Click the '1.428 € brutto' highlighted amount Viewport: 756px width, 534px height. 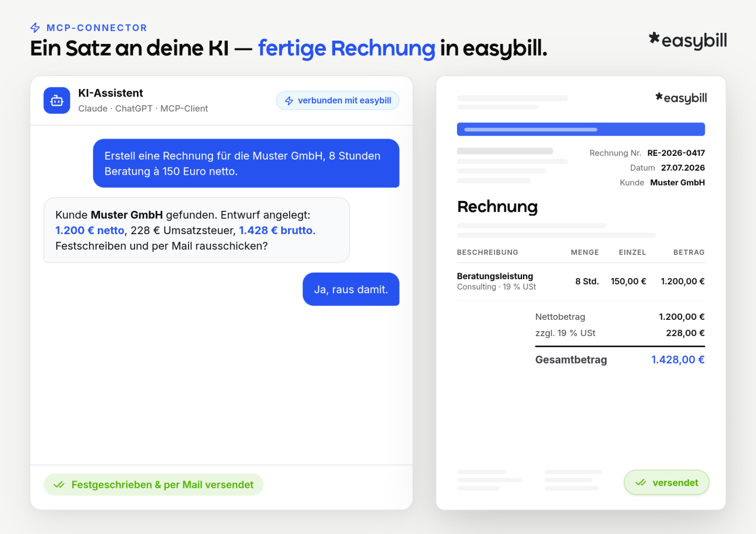[x=276, y=230]
